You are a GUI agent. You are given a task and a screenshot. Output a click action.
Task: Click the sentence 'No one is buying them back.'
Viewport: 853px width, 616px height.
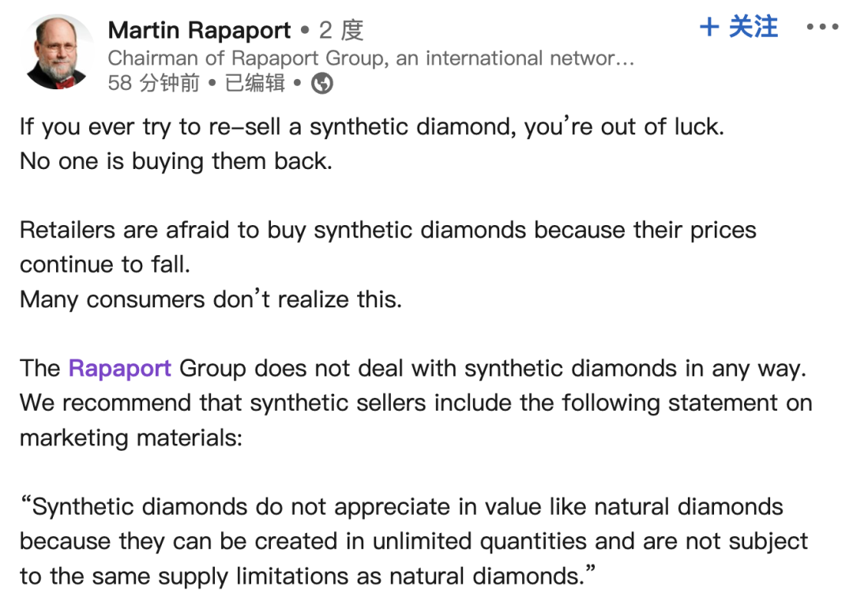coord(176,162)
